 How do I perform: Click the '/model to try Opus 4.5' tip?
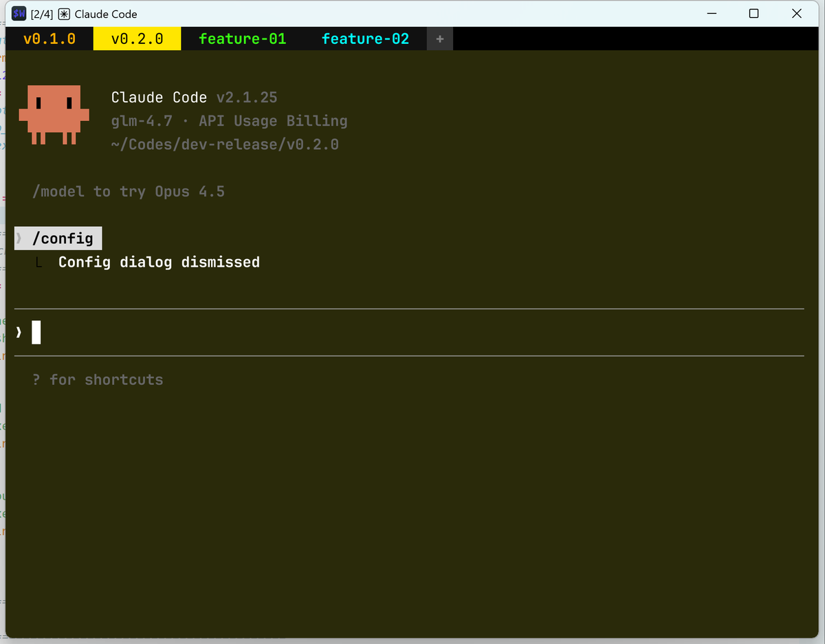click(129, 191)
